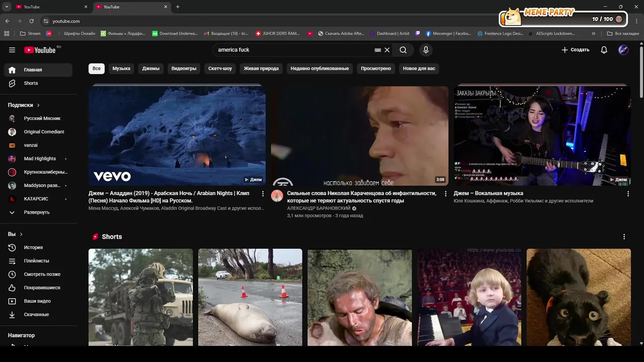Click the Создать button
Image resolution: width=644 pixels, height=362 pixels.
(575, 50)
